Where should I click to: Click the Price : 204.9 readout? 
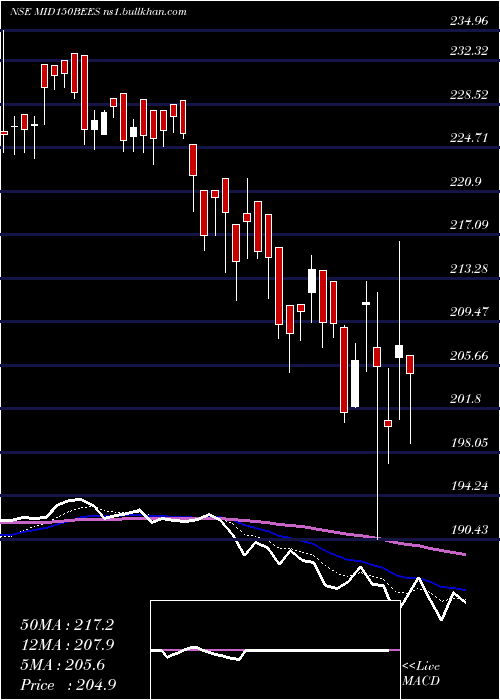pyautogui.click(x=67, y=685)
